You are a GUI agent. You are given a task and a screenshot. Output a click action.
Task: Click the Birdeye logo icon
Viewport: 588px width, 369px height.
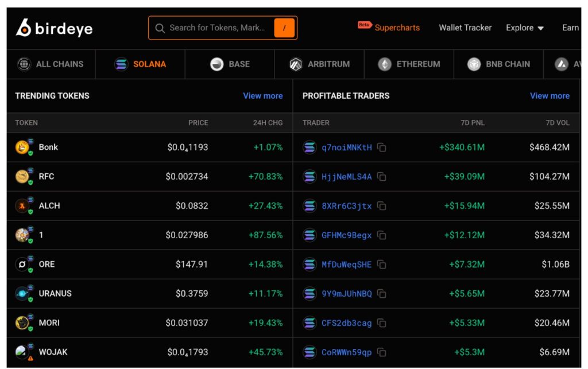pos(24,28)
